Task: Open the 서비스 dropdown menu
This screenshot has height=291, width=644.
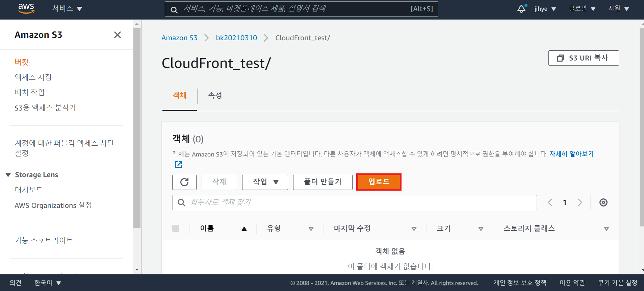Action: (x=67, y=8)
